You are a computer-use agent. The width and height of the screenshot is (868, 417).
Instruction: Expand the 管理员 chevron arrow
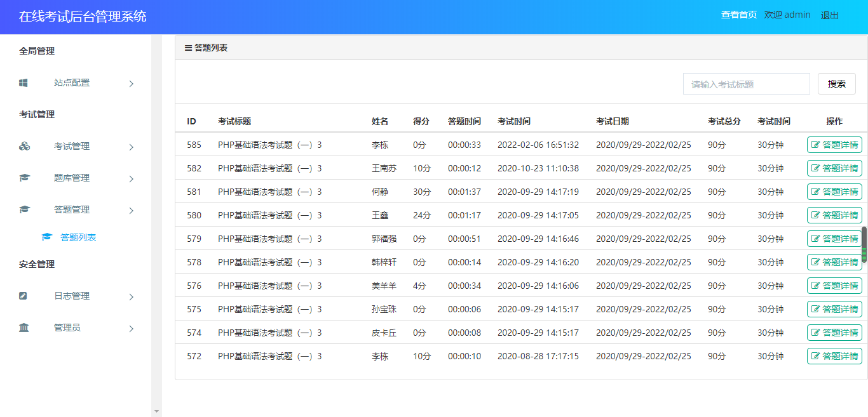[132, 328]
